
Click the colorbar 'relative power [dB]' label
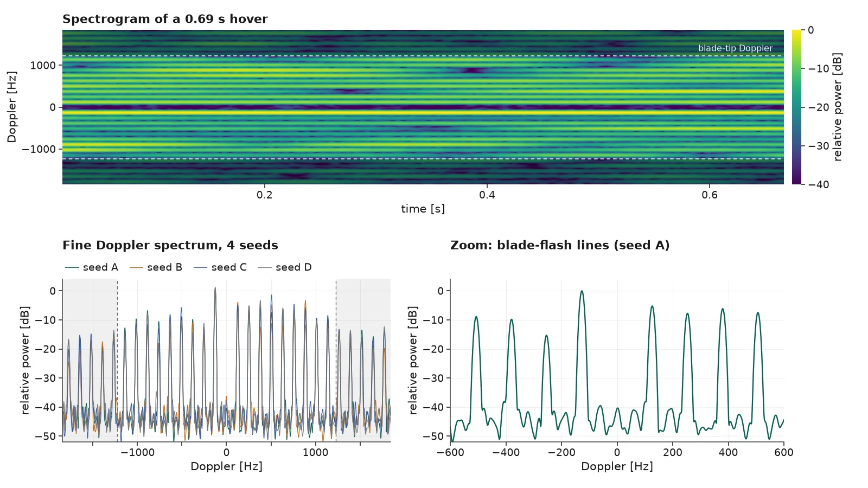[x=838, y=107]
